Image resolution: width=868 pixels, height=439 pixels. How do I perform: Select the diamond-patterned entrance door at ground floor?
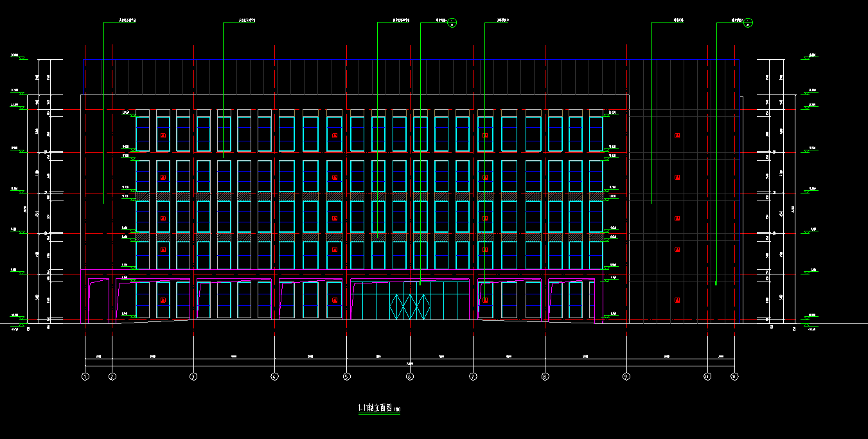[x=409, y=306]
